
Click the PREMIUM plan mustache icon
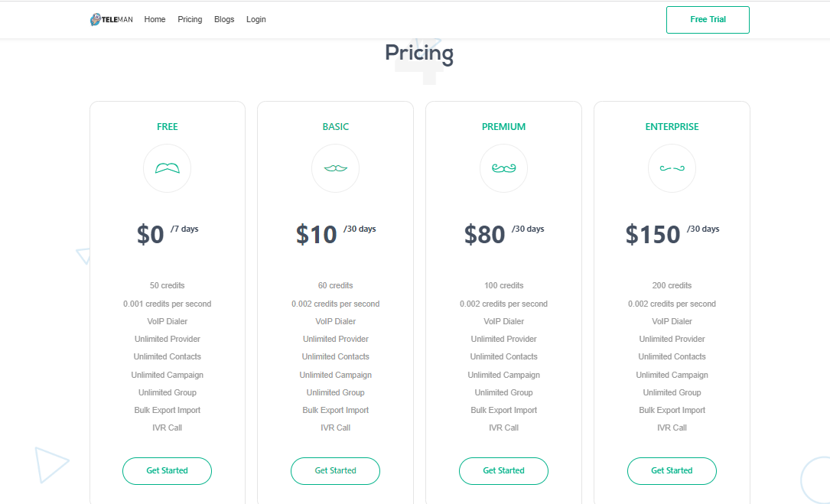click(x=503, y=168)
